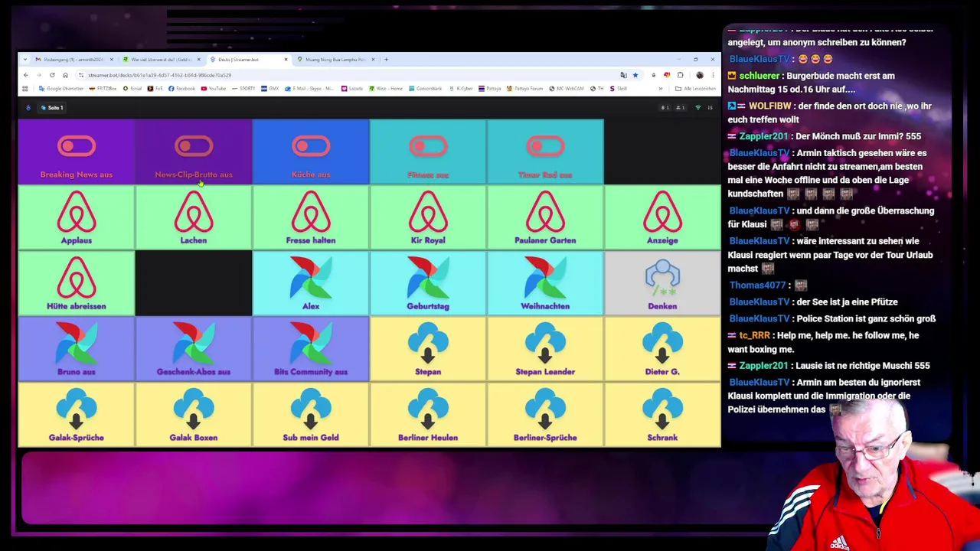This screenshot has height=551, width=980.
Task: Trigger the Anzeige deck button
Action: pyautogui.click(x=661, y=217)
